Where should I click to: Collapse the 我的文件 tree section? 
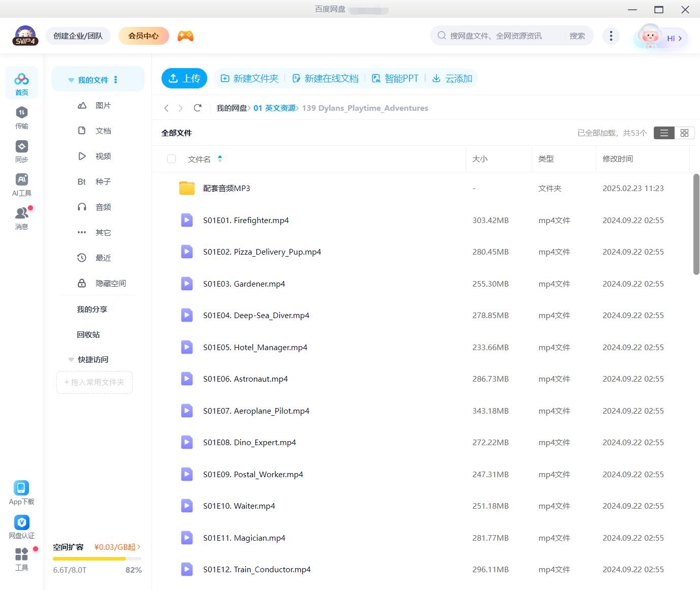pyautogui.click(x=71, y=80)
